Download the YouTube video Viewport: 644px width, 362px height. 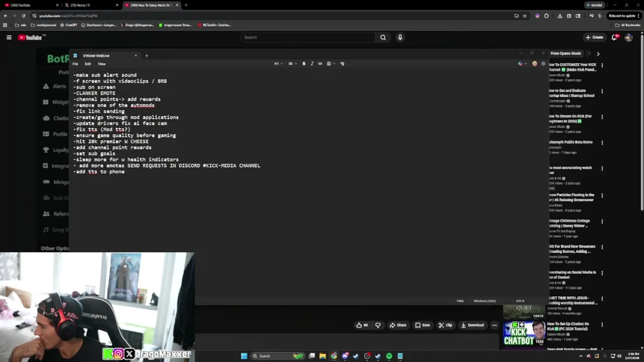472,325
